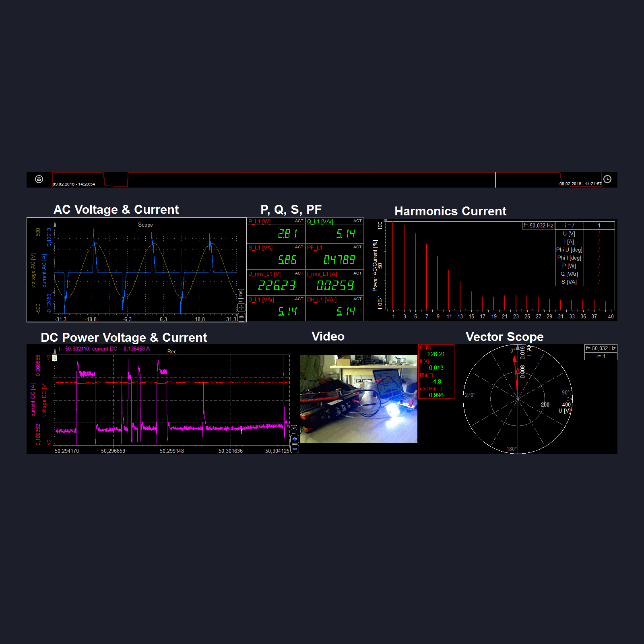The width and height of the screenshot is (644, 644).
Task: Click the Phi U [deg] row in the harmonics table
Action: pos(585,250)
